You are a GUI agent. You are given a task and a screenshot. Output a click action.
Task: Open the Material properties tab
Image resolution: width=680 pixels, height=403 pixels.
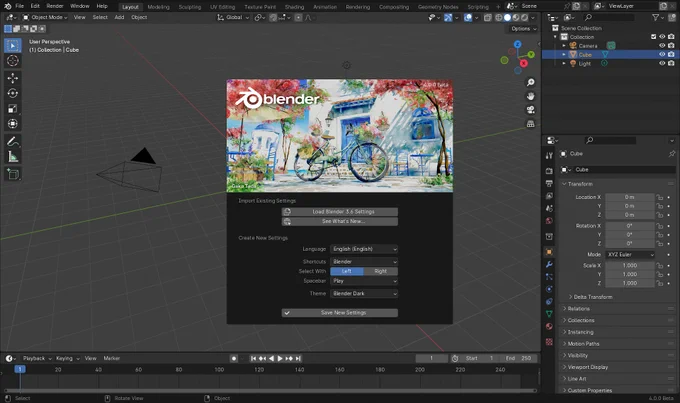click(549, 326)
